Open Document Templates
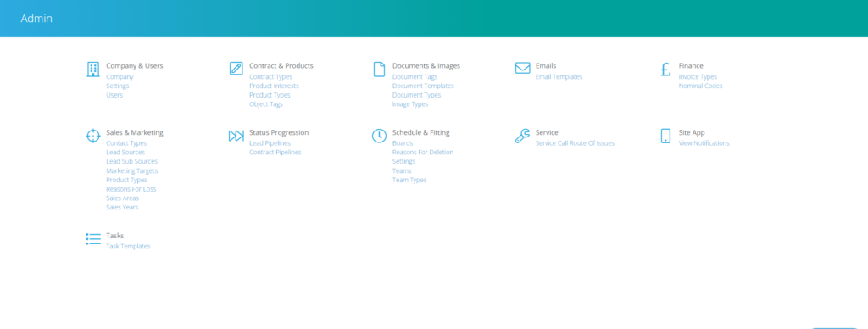The height and width of the screenshot is (329, 868). 423,86
